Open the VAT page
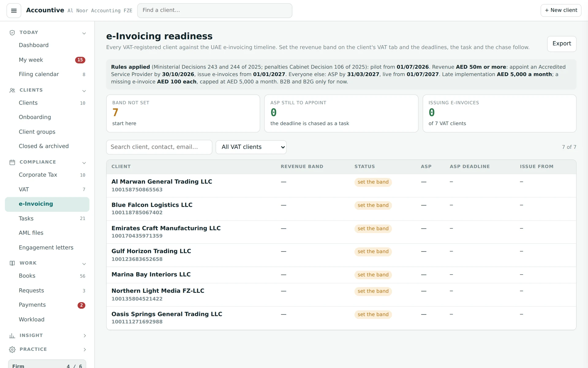Screen dimensions: 588x368 47,190
